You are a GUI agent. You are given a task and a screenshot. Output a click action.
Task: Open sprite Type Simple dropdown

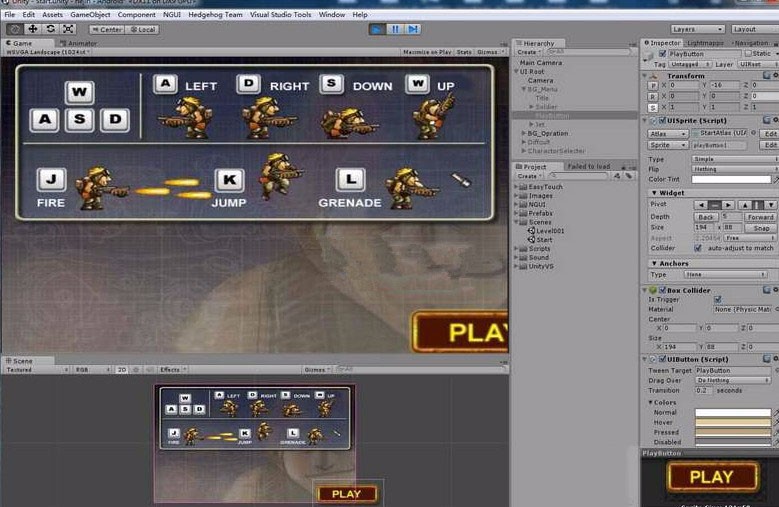click(735, 159)
